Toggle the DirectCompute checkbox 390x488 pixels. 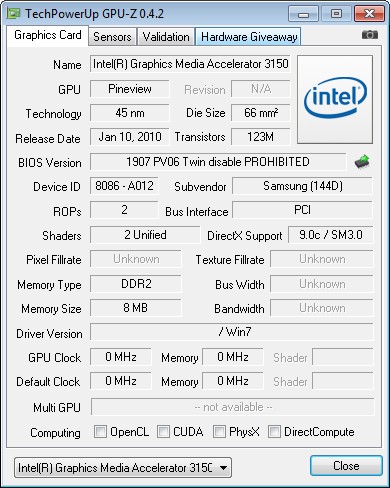274,432
